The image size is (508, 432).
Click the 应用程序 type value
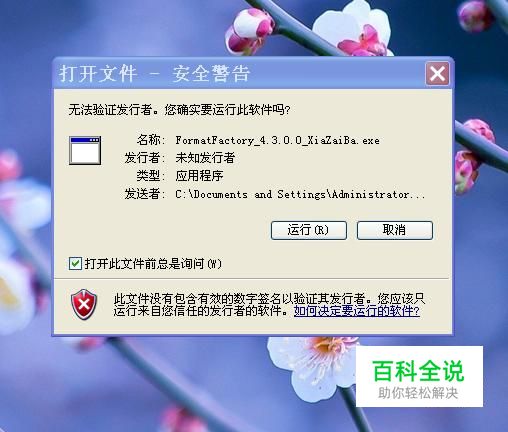tap(199, 175)
